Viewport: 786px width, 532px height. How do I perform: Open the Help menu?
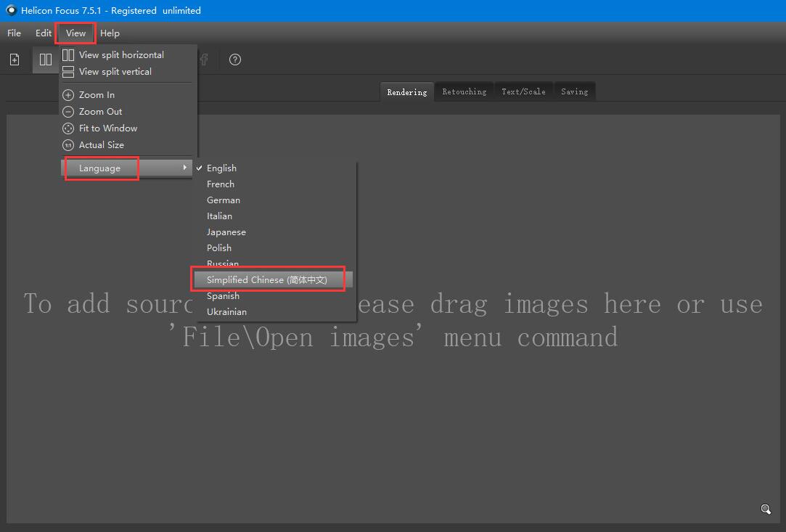(110, 33)
